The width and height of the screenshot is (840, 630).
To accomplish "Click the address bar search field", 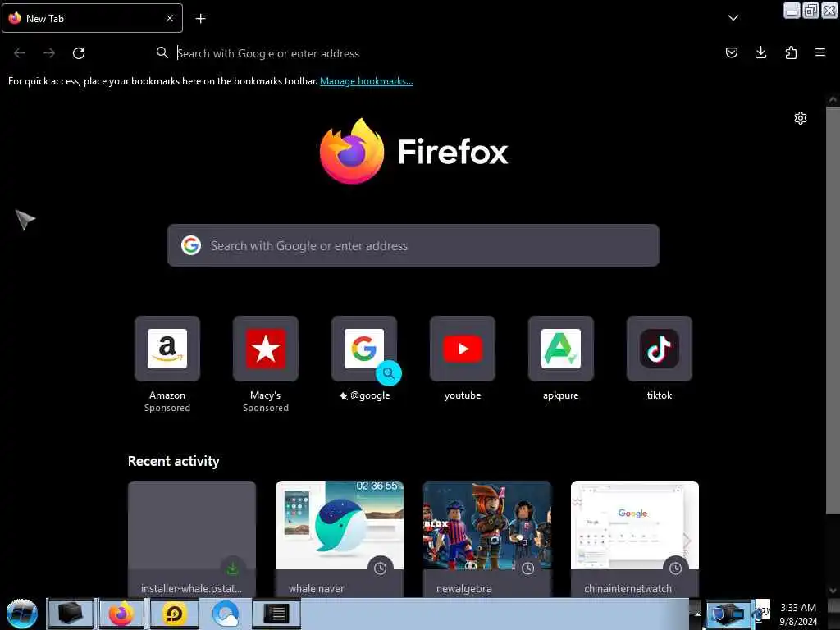I will [428, 53].
